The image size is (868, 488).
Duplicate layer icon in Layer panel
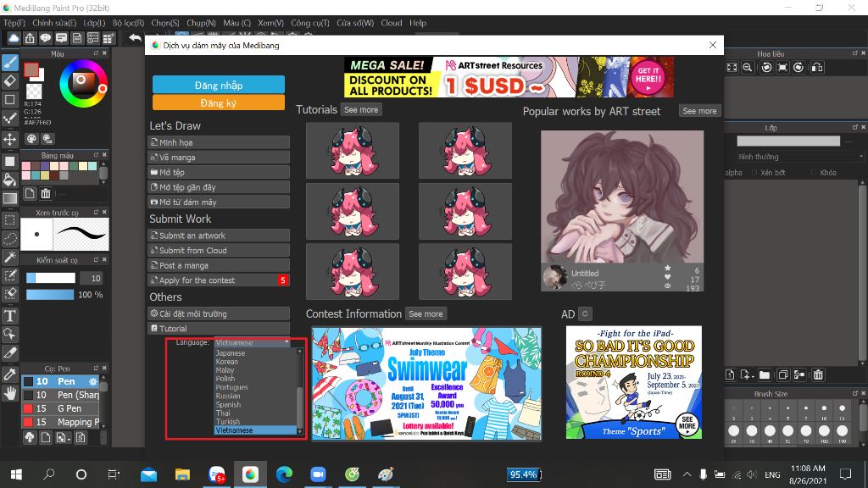(x=782, y=374)
